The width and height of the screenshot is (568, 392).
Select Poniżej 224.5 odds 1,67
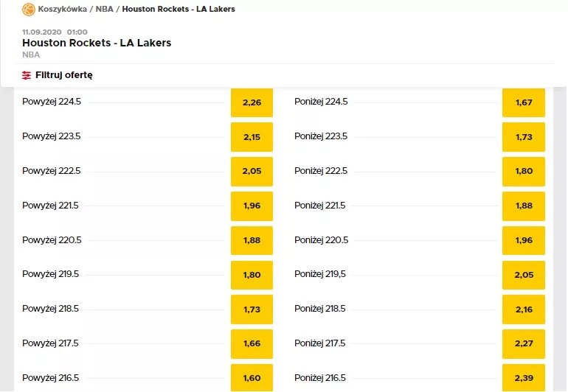click(524, 102)
